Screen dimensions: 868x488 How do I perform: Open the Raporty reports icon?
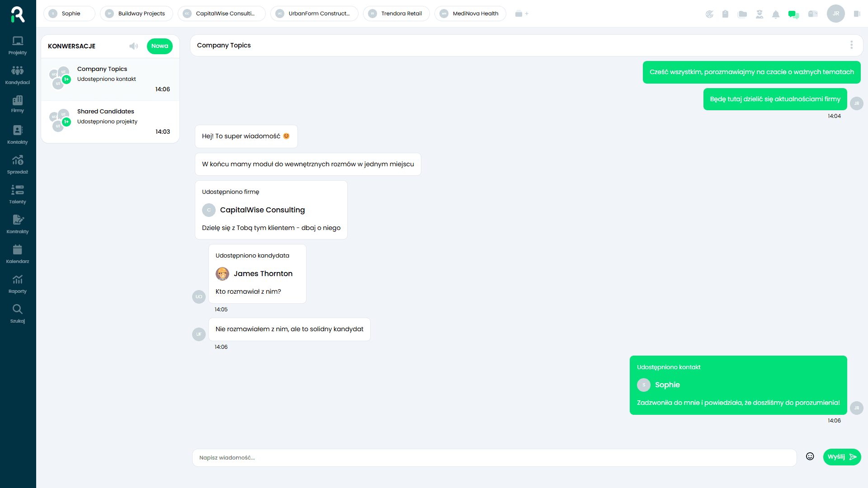(x=18, y=284)
